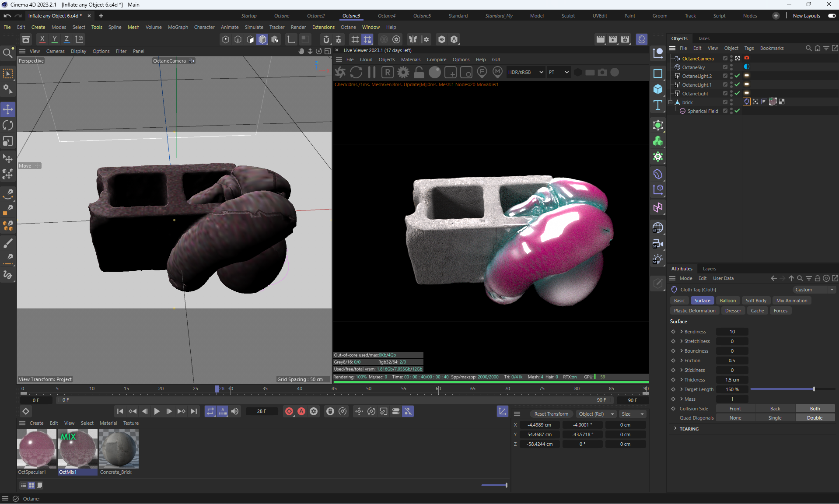
Task: Add a Cube primitive from side palette
Action: click(657, 89)
